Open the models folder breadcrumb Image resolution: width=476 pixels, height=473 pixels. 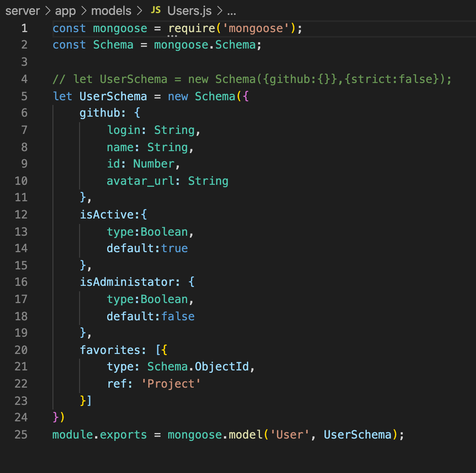pos(111,11)
